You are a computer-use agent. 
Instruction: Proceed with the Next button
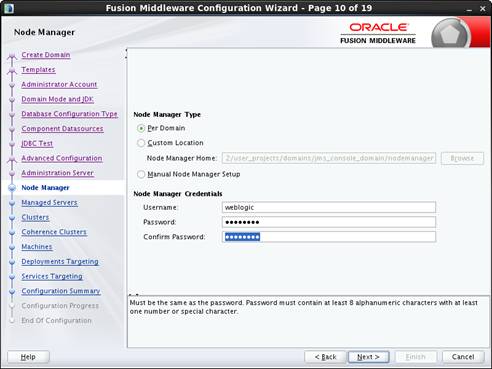tap(368, 357)
